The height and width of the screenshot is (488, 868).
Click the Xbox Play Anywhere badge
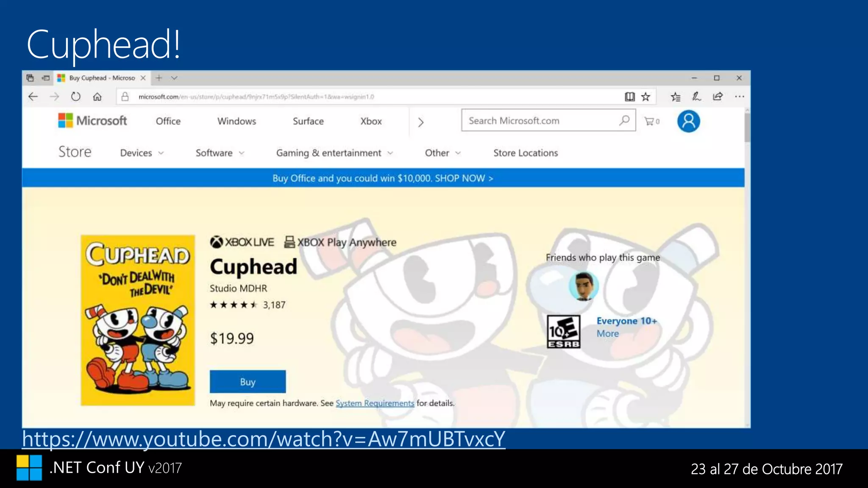coord(340,242)
